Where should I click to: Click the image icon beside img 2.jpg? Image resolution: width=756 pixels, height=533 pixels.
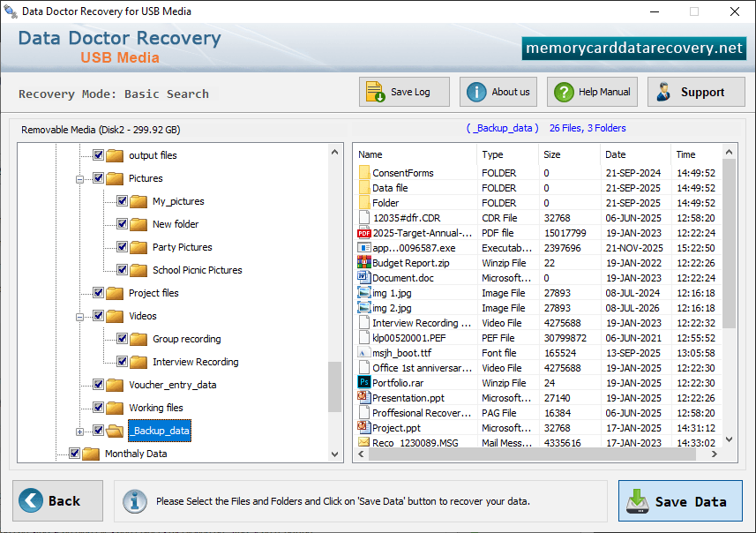(x=364, y=307)
